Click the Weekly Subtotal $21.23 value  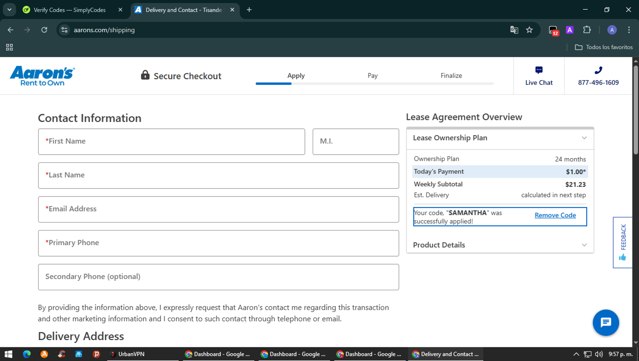tap(575, 185)
